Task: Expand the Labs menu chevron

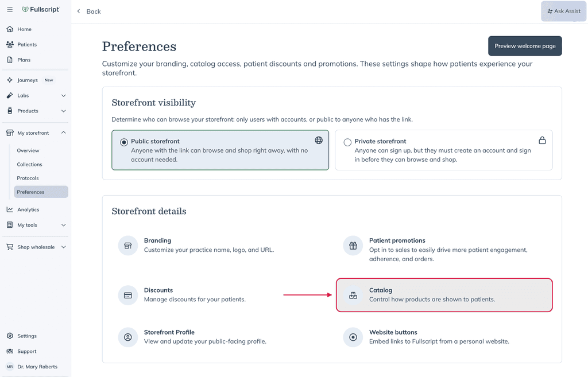Action: [63, 96]
